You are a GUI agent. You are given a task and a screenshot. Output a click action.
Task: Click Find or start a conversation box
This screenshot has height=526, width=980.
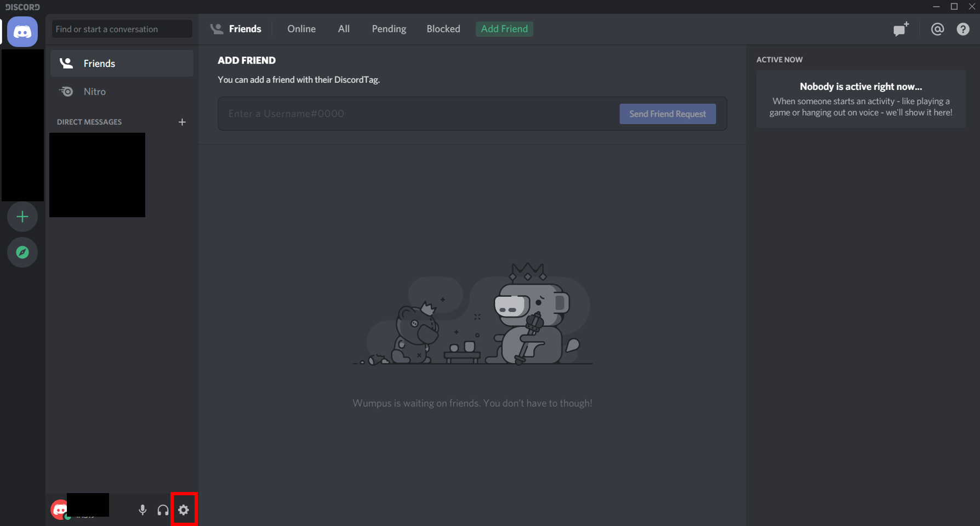122,29
